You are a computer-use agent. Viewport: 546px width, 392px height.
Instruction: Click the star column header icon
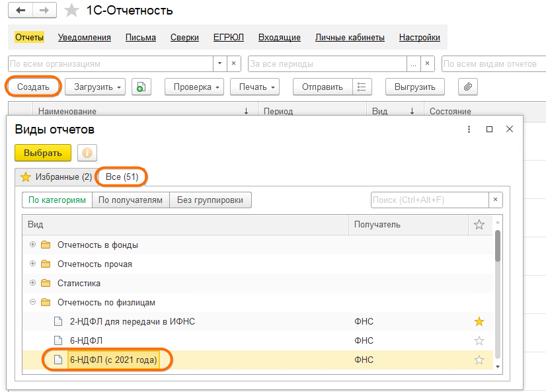(479, 225)
